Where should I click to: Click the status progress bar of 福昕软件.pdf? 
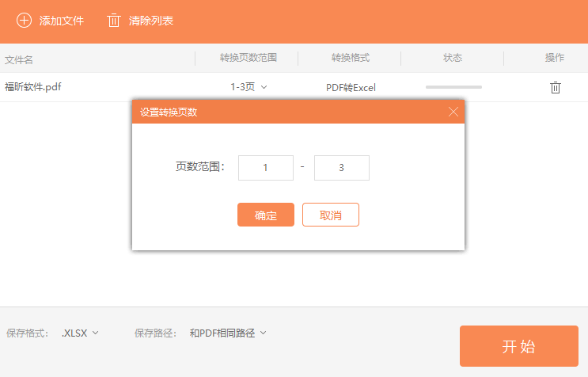(x=453, y=87)
